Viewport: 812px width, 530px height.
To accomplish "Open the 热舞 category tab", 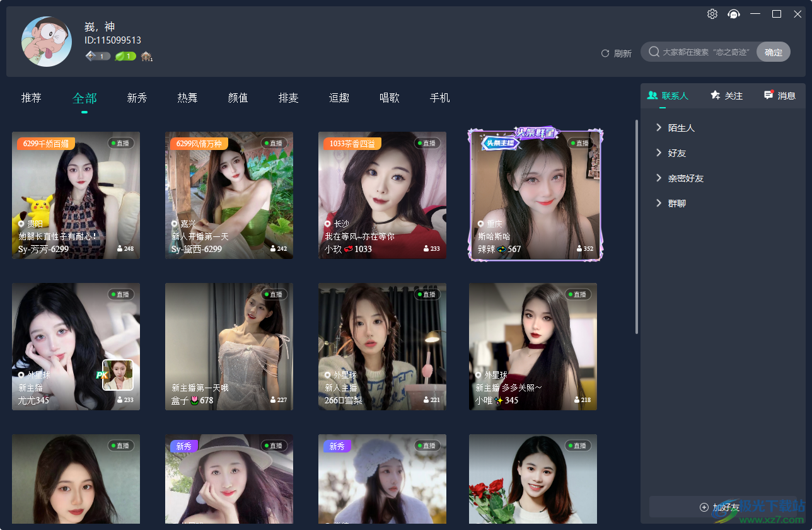I will coord(187,98).
